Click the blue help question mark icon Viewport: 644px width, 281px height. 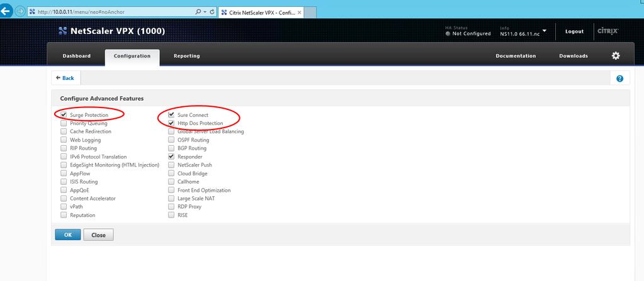point(620,79)
